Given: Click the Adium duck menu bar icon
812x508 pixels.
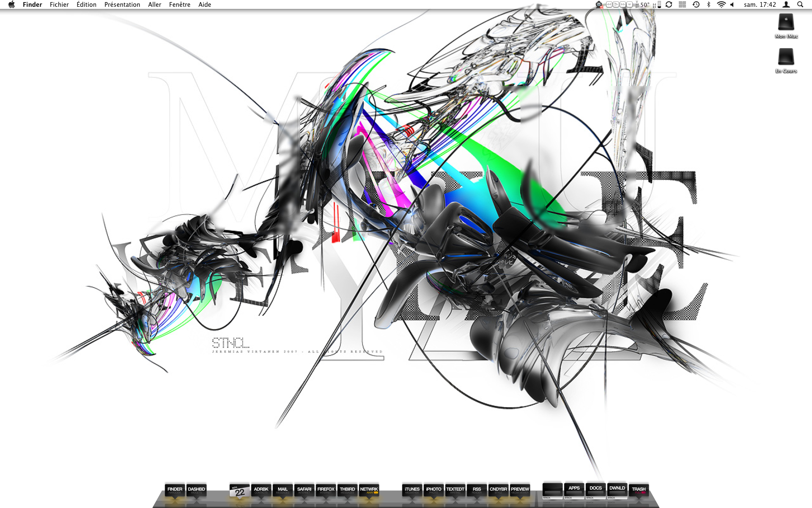Looking at the screenshot, I should click(x=599, y=5).
